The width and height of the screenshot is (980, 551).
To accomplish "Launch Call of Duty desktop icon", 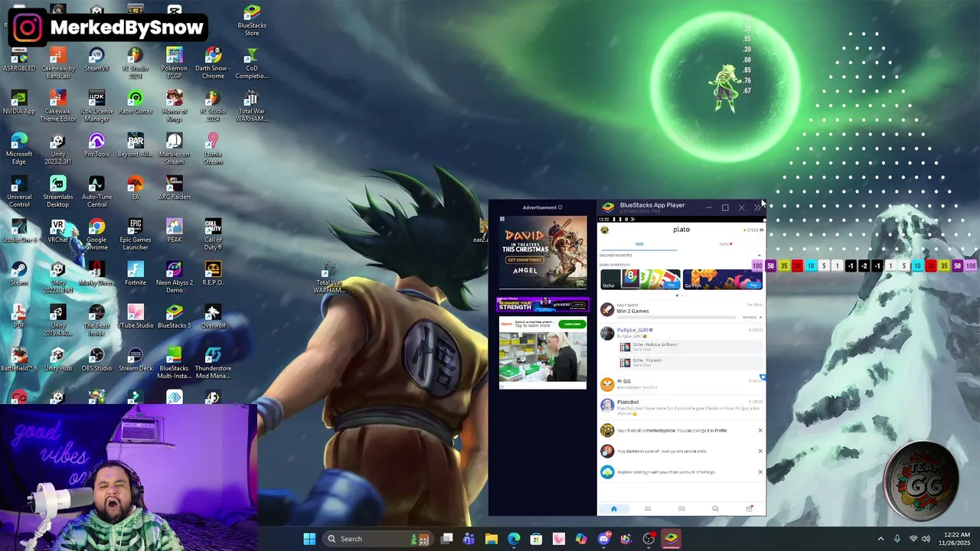I will pos(213,235).
